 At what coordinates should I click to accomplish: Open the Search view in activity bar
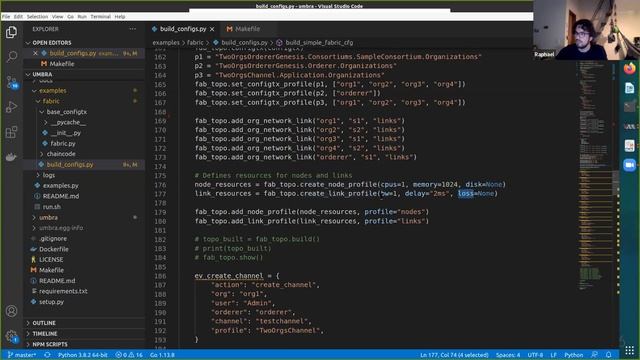[11, 56]
